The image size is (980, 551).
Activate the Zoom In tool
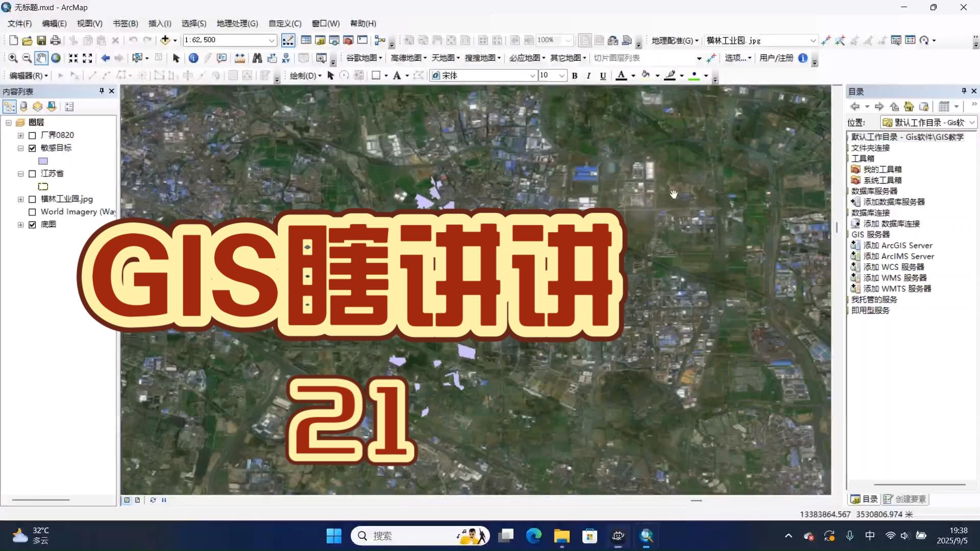click(x=13, y=58)
